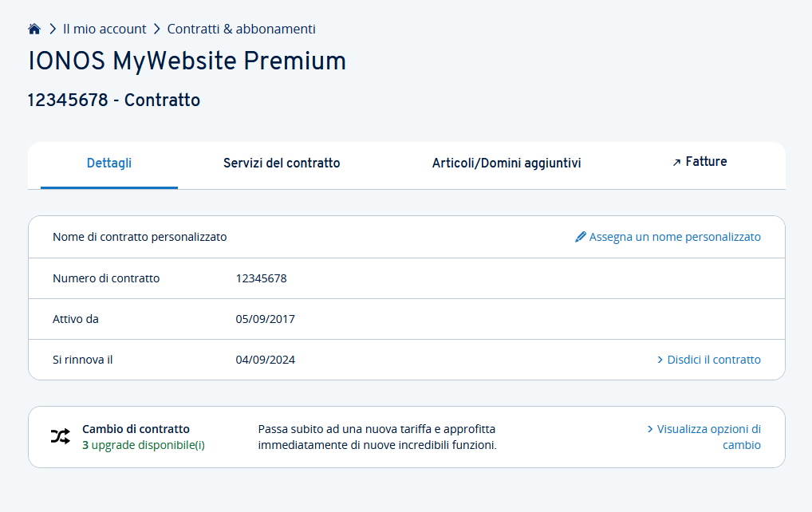Click the 'Attivo da' date 05/09/2017
This screenshot has width=812, height=512.
tap(265, 319)
